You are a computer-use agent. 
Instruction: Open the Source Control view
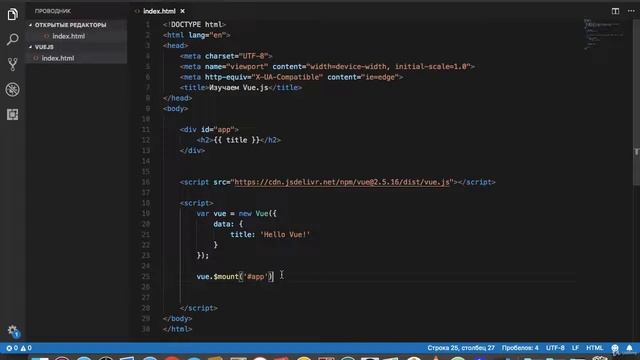click(13, 64)
